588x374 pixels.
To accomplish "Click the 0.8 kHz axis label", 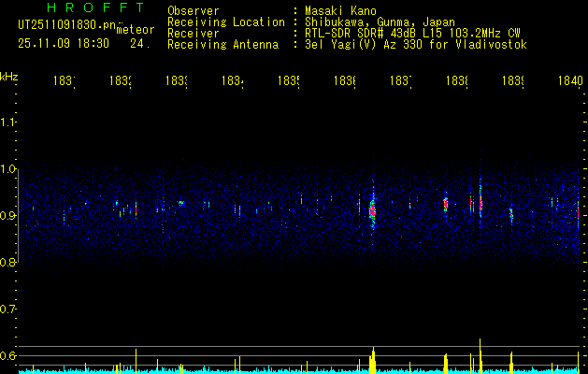I will click(7, 263).
